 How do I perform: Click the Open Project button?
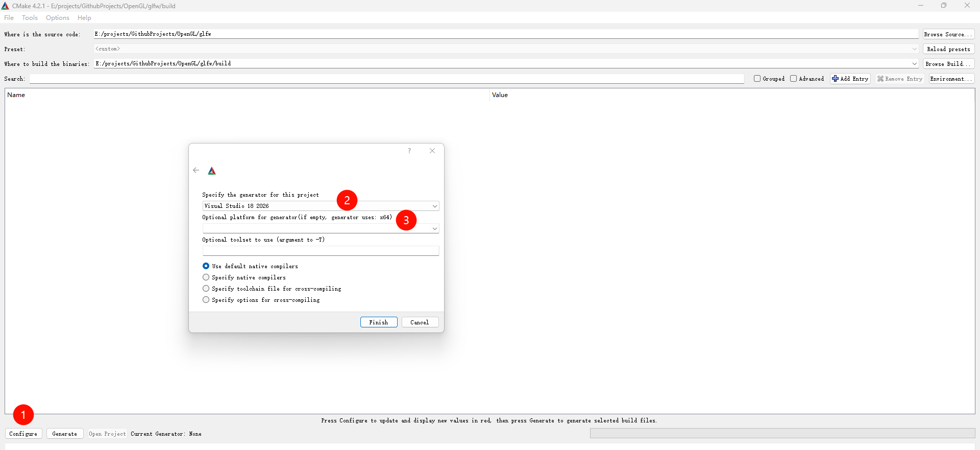[x=107, y=434]
